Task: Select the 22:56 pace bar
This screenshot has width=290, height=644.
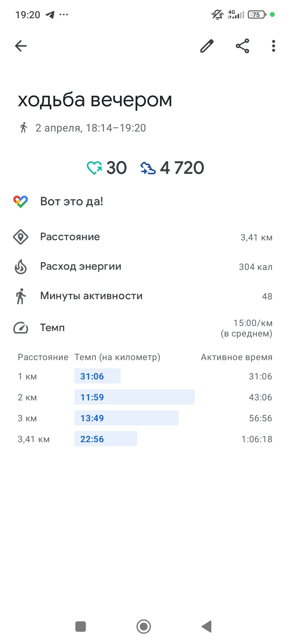Action: (x=106, y=439)
